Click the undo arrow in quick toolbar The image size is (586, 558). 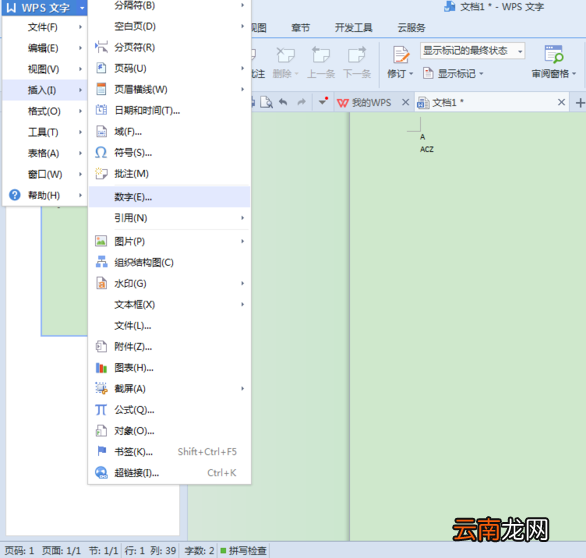pyautogui.click(x=283, y=102)
